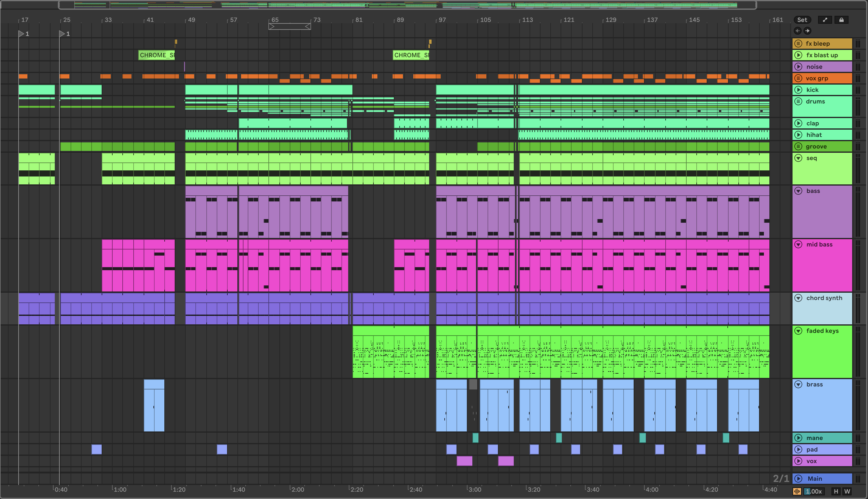This screenshot has height=499, width=868.
Task: Click the automation mode link icon
Action: [x=825, y=20]
